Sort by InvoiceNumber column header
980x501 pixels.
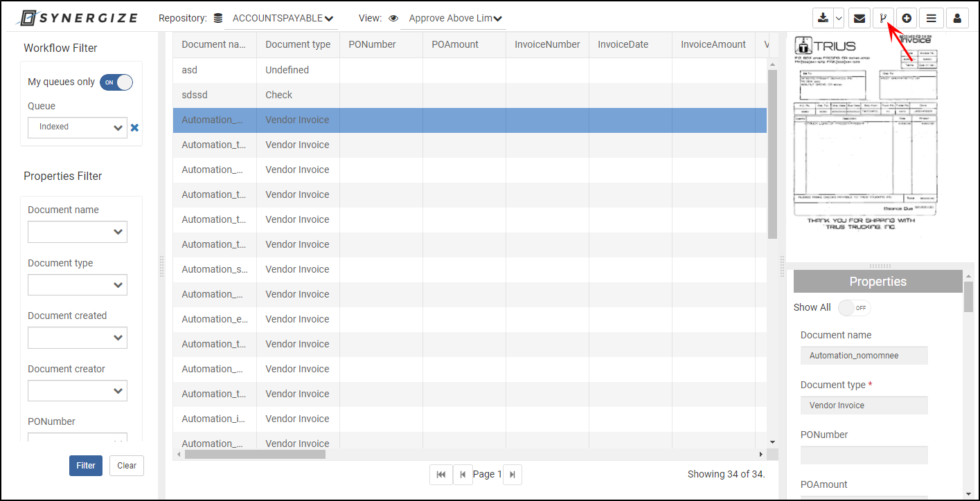coord(547,44)
